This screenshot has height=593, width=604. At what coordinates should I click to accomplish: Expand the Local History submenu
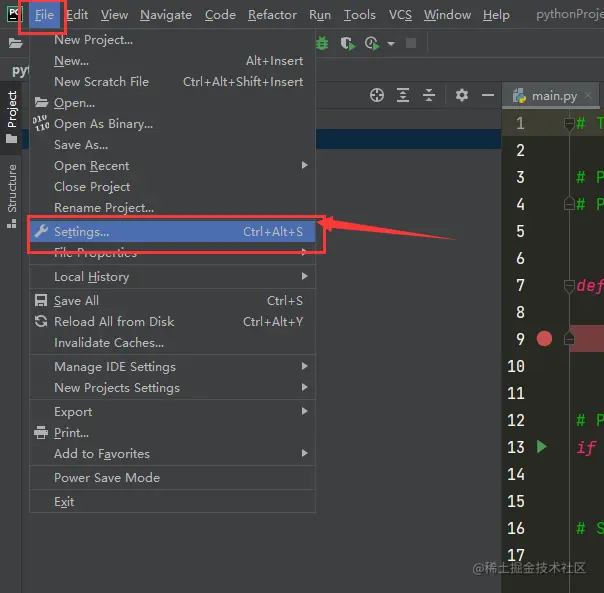click(173, 277)
